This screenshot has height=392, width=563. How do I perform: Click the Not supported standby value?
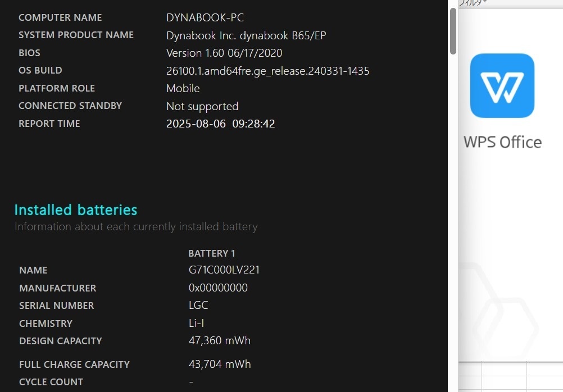click(202, 106)
